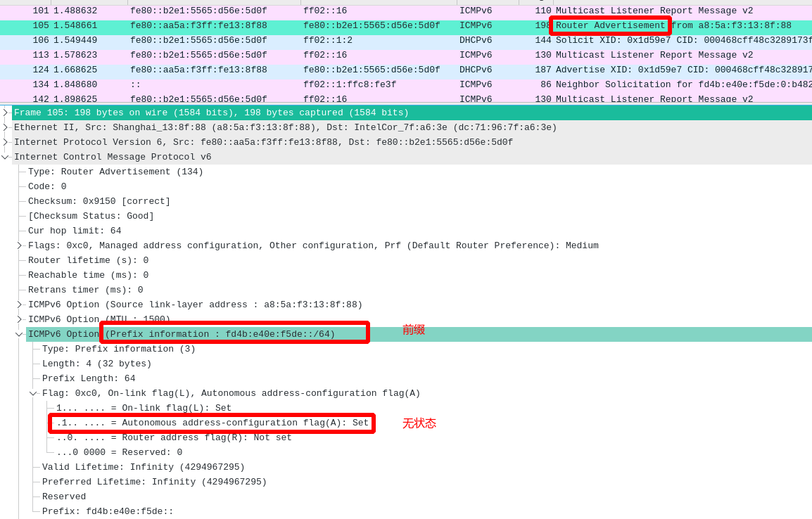Expand ICMPv6 Option Source link-layer address
This screenshot has width=812, height=519.
[20, 305]
